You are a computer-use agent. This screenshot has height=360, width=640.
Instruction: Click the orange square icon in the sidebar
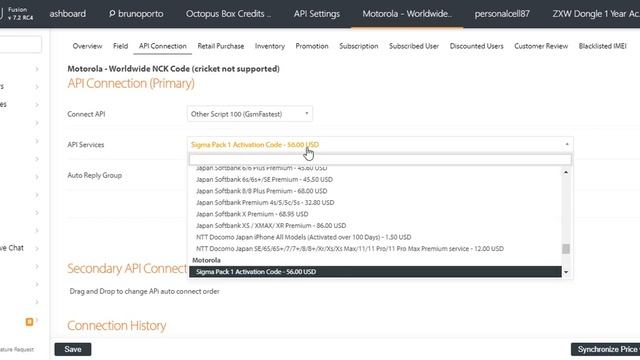click(x=29, y=322)
